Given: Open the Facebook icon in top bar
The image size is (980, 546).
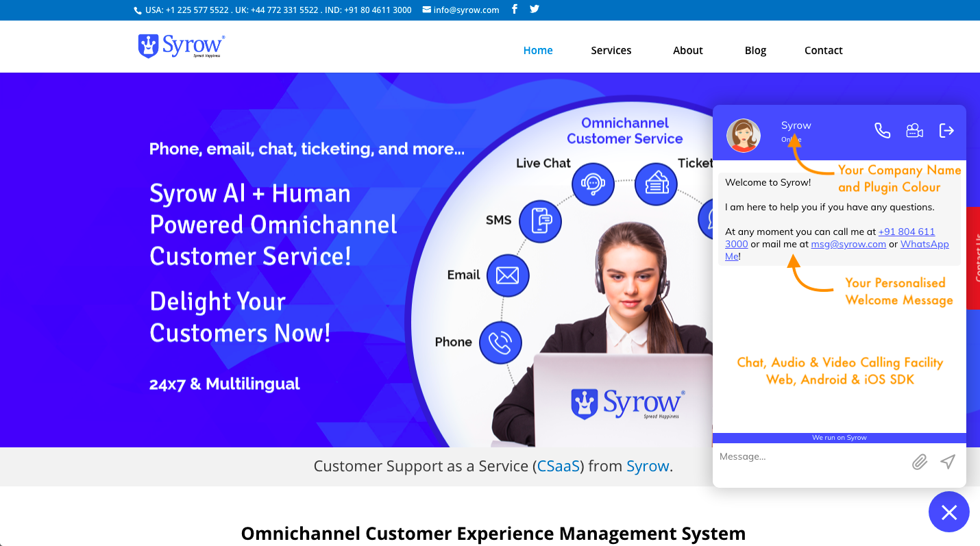Looking at the screenshot, I should (515, 9).
